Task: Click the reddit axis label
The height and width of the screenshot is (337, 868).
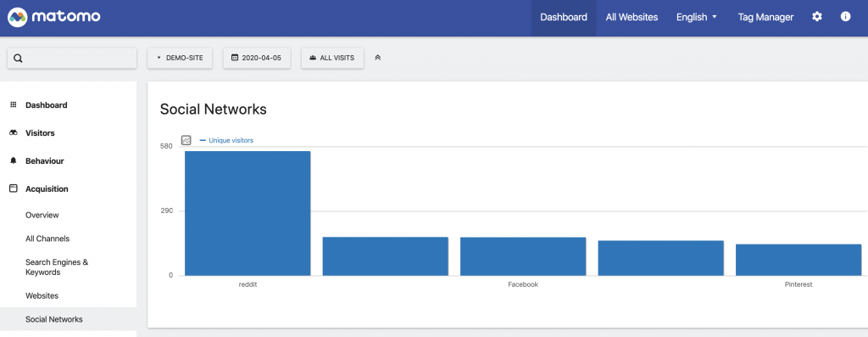Action: pyautogui.click(x=248, y=284)
